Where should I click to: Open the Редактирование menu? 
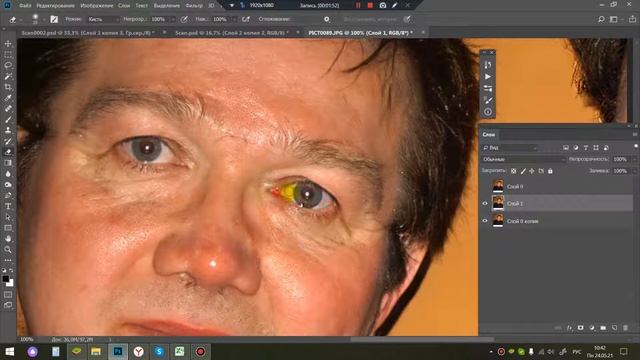[x=56, y=6]
